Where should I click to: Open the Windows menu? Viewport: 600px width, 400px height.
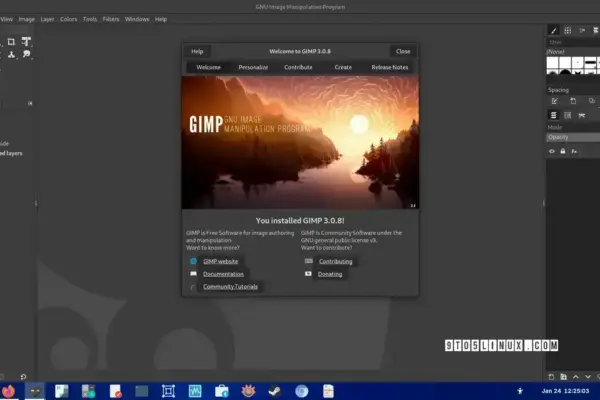(x=137, y=19)
